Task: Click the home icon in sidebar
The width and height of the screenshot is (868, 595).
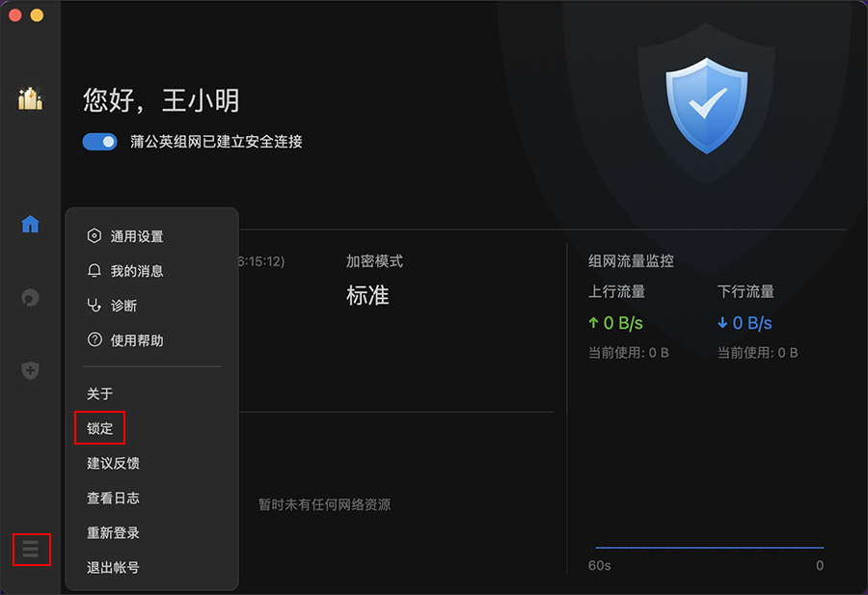Action: pos(30,224)
